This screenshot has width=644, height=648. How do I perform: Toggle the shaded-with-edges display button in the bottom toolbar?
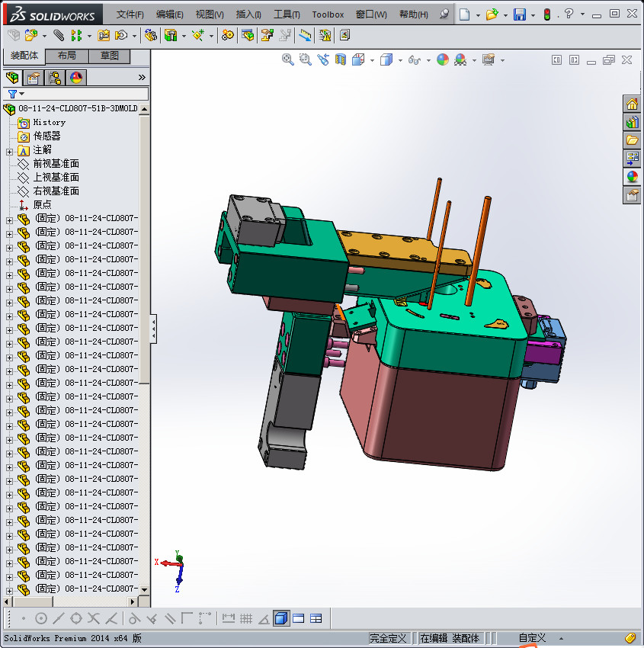point(281,618)
